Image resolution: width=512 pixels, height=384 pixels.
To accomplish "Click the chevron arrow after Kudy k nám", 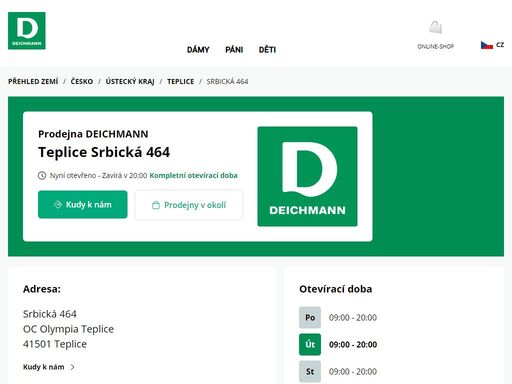I will [x=73, y=367].
